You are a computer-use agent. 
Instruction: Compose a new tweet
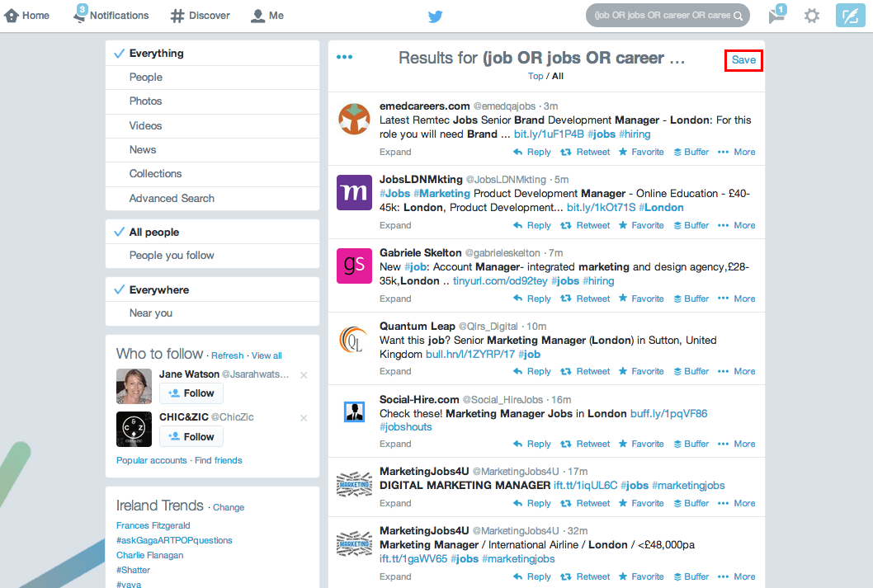click(850, 16)
